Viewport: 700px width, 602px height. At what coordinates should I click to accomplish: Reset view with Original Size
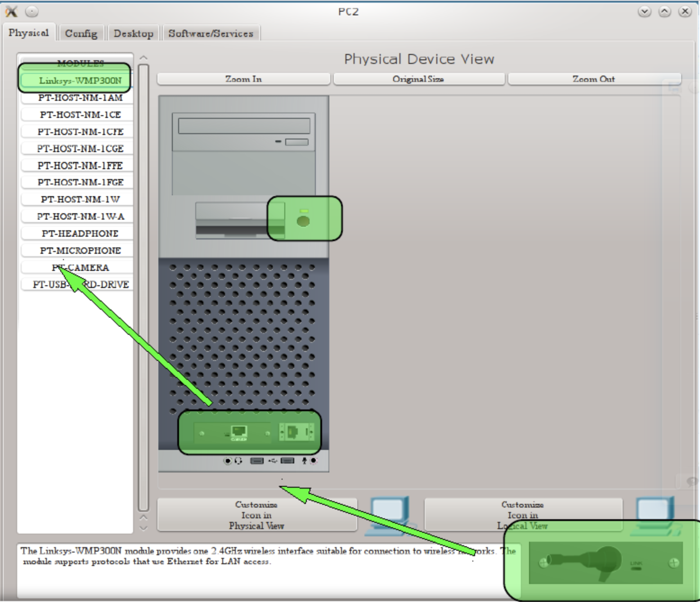(x=418, y=79)
